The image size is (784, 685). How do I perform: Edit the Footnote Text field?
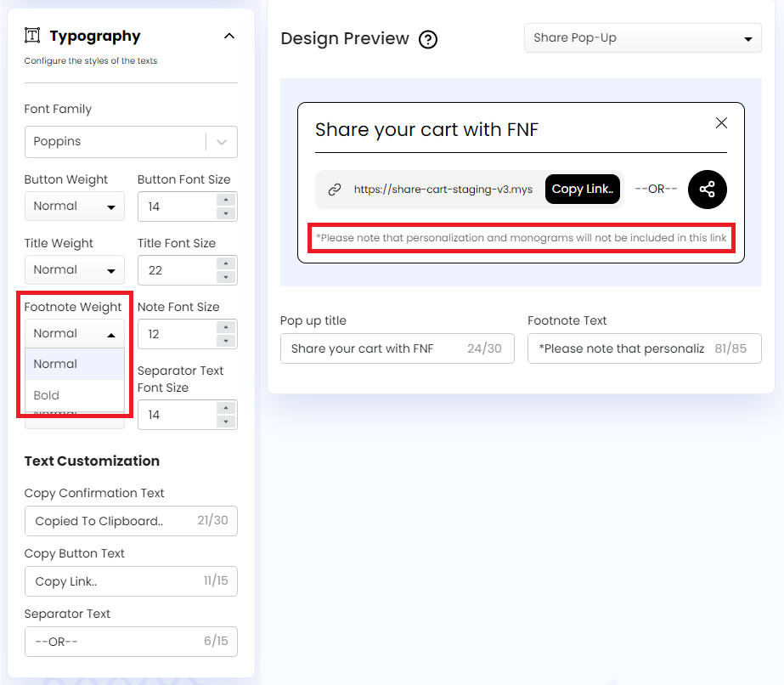[620, 348]
